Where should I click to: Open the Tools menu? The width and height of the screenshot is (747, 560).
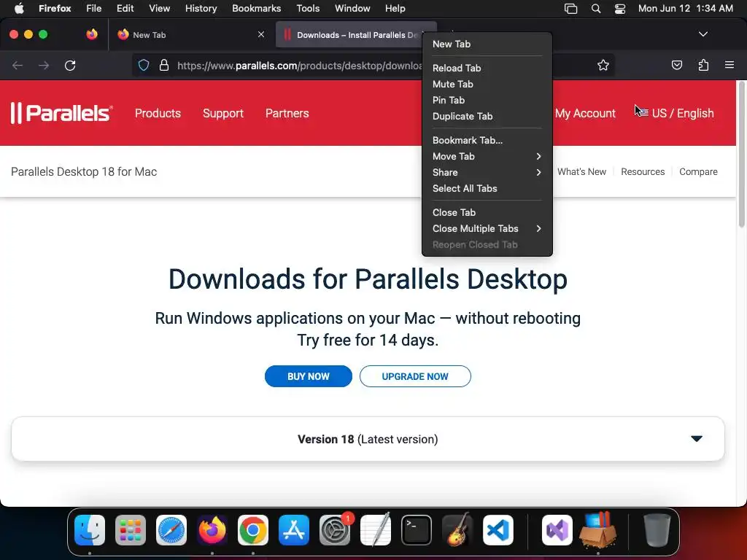pos(308,9)
